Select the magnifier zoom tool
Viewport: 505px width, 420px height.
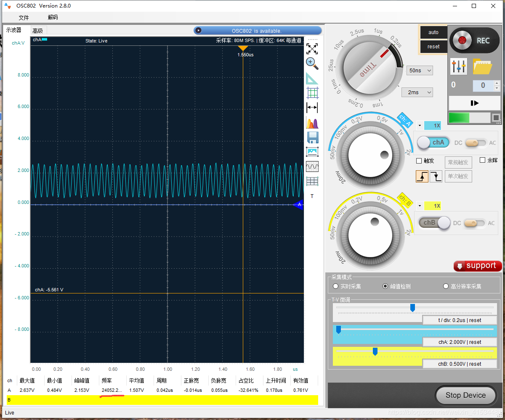(312, 63)
